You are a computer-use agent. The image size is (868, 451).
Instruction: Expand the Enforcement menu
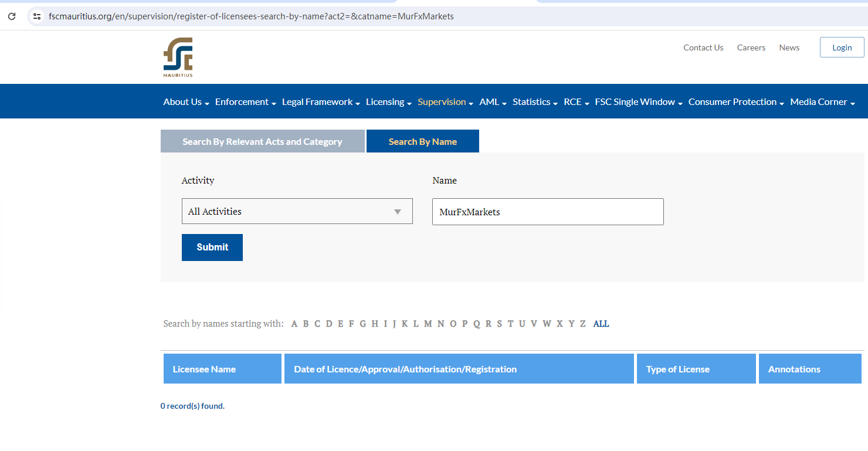click(245, 102)
